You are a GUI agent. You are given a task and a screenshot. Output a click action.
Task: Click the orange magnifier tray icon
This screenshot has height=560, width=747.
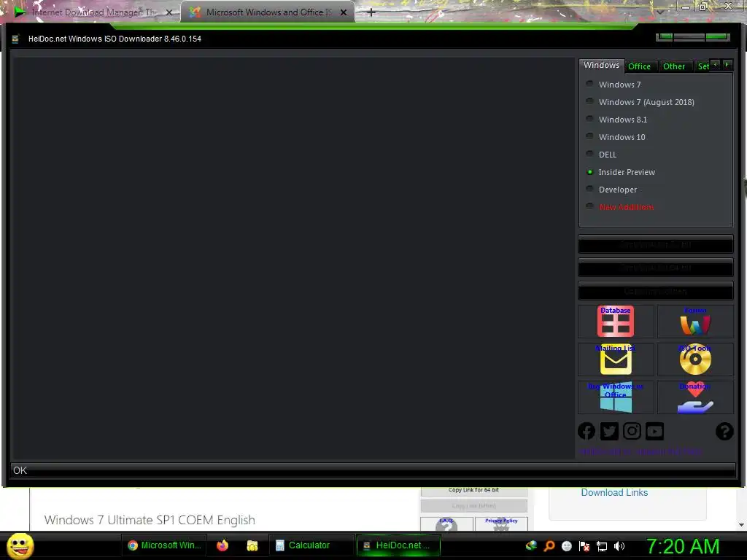[x=549, y=546]
